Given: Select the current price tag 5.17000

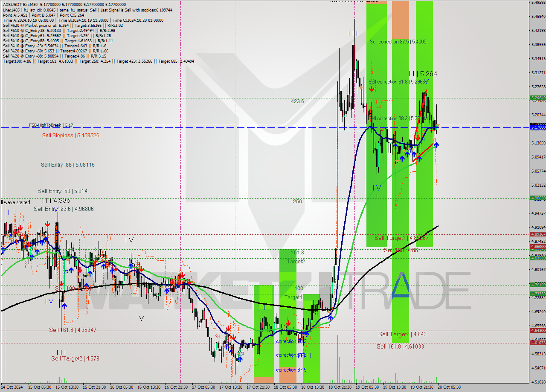Looking at the screenshot, I should (x=537, y=127).
